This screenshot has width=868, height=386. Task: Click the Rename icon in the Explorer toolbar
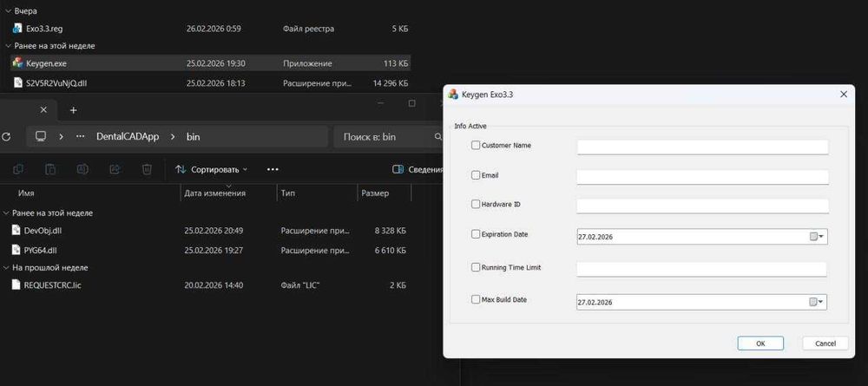click(82, 169)
